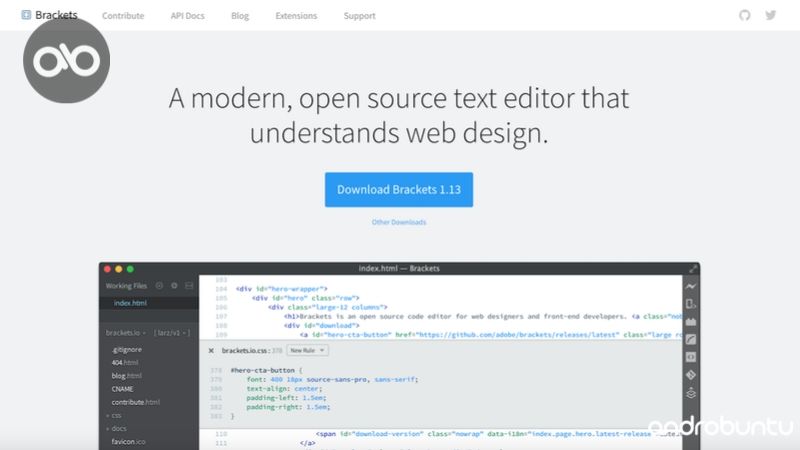Click Download Brackets 1.13 button

399,190
